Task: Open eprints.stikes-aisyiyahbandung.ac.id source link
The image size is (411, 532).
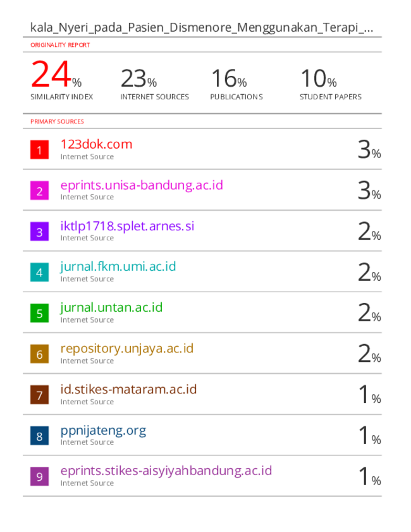Action: click(x=166, y=471)
